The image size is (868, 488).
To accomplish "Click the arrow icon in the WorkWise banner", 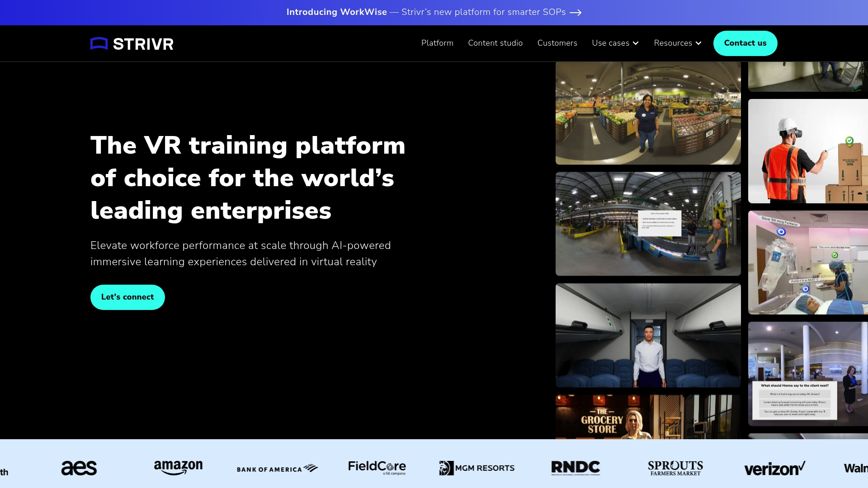I will point(576,13).
